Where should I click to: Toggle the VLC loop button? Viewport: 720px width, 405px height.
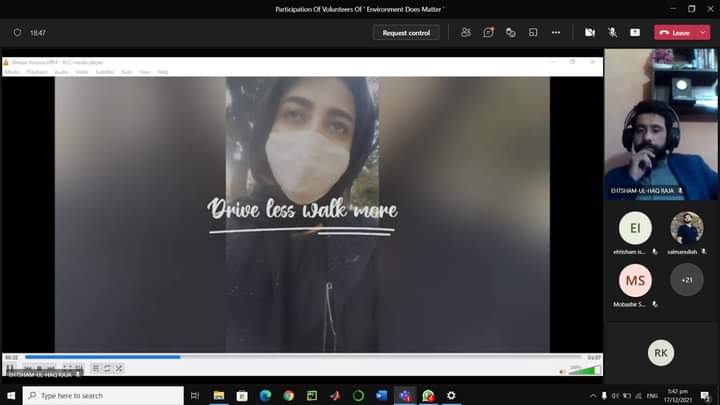click(x=107, y=369)
